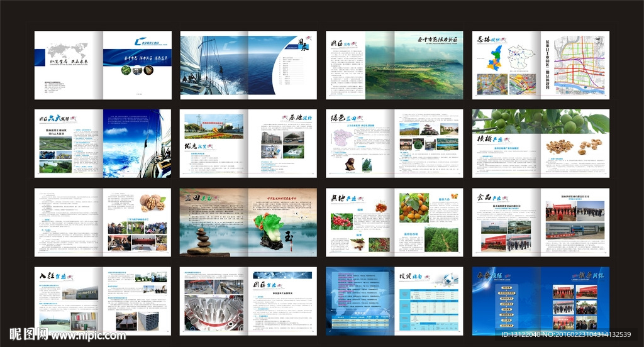
Task: Select the 优惠政策 and 基础设施 spread
Action: (x=248, y=143)
